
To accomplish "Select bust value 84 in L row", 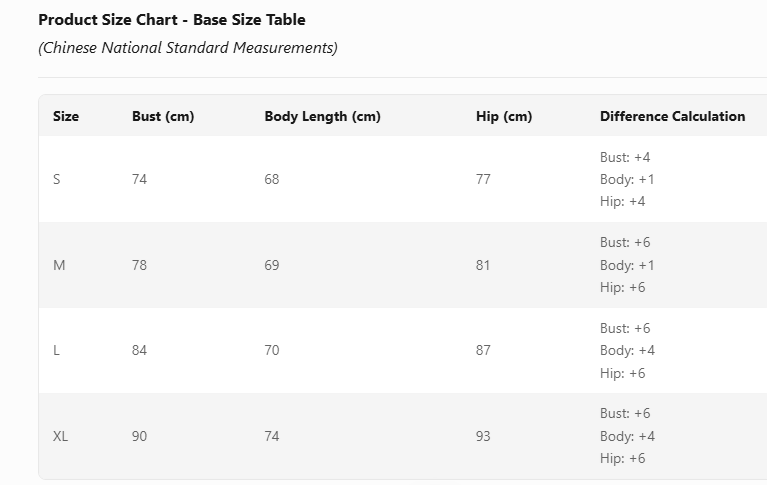I will (140, 350).
